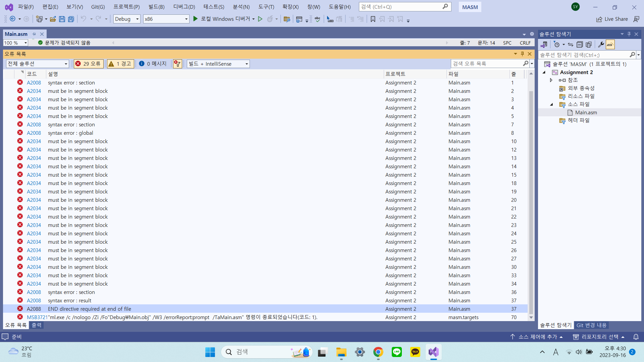Click the search magnifier in the error list
This screenshot has height=362, width=644.
(525, 63)
